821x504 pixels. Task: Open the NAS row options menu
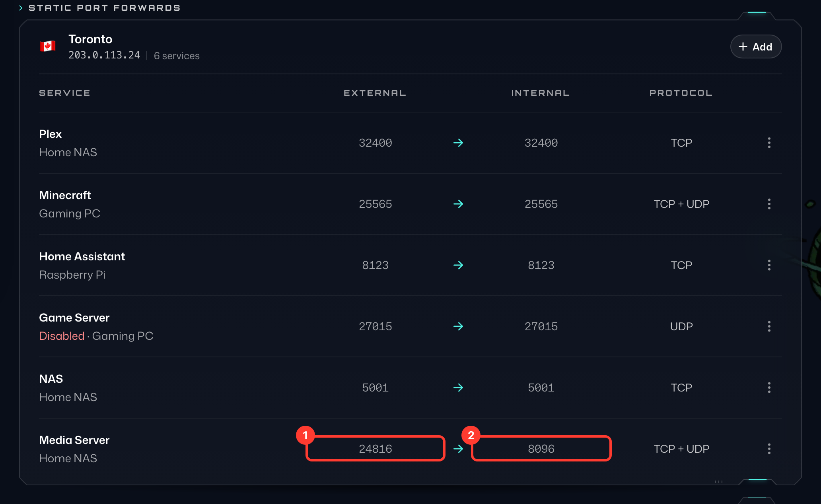click(x=769, y=388)
